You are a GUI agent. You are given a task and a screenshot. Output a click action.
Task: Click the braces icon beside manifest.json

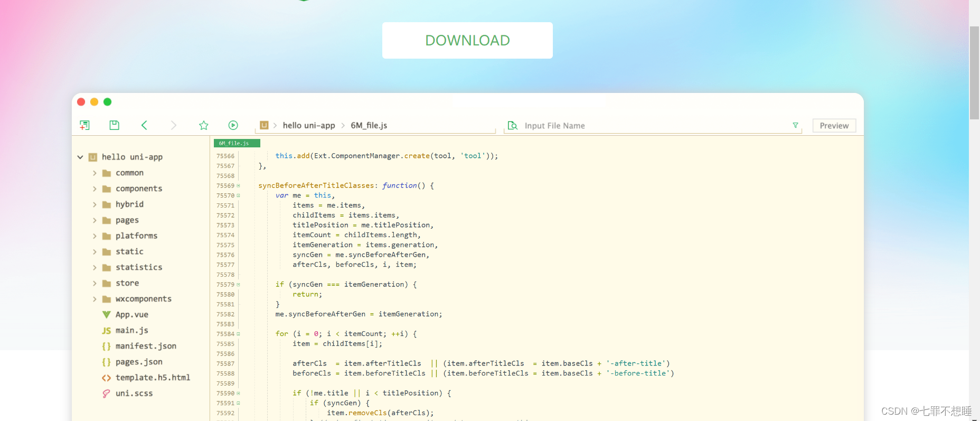pos(106,346)
